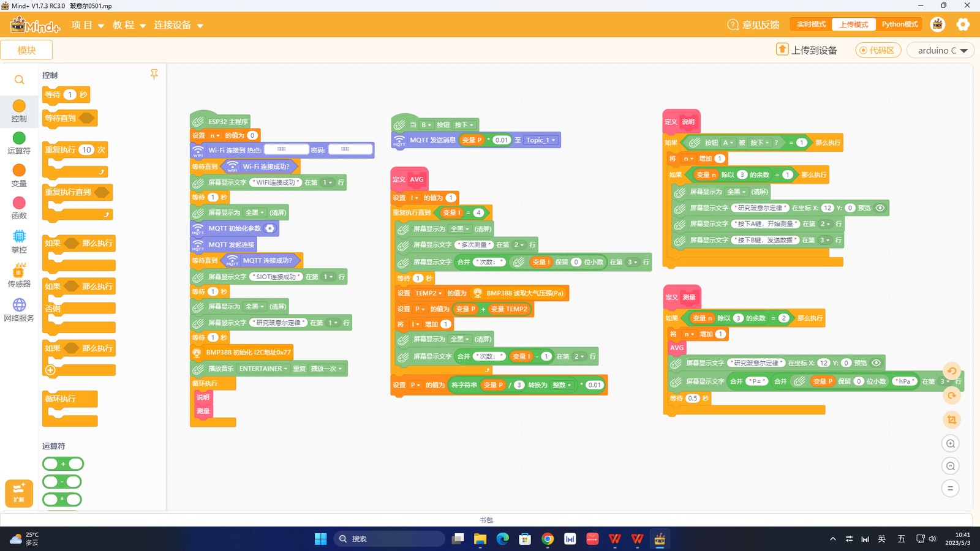Open the 书包 backpack panel
Screen dimensions: 980x551
pyautogui.click(x=486, y=520)
